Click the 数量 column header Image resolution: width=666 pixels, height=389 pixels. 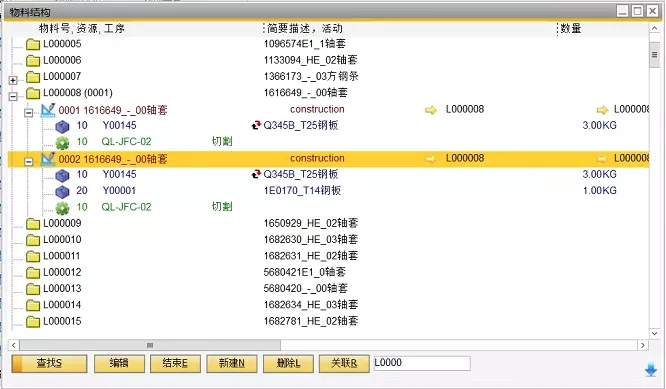[x=571, y=28]
